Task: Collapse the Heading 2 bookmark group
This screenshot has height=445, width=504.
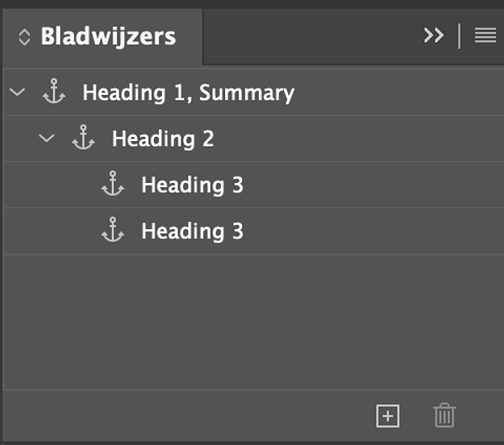Action: pyautogui.click(x=47, y=139)
